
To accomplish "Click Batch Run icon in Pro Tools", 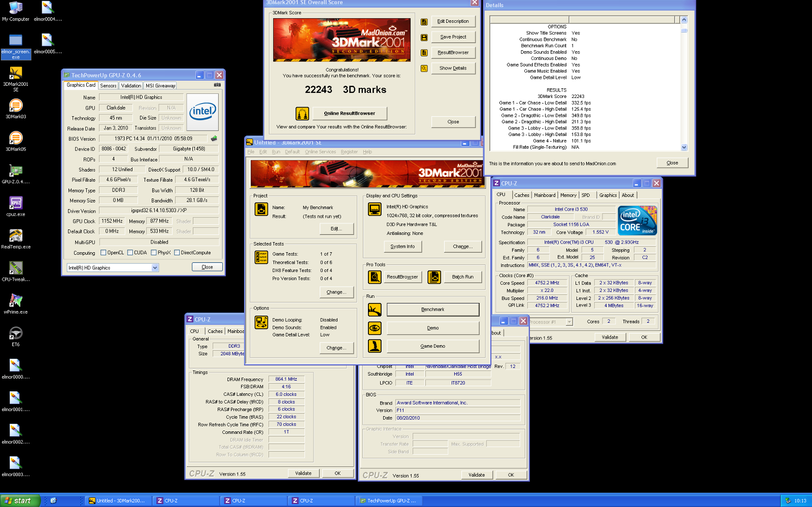I will [434, 277].
